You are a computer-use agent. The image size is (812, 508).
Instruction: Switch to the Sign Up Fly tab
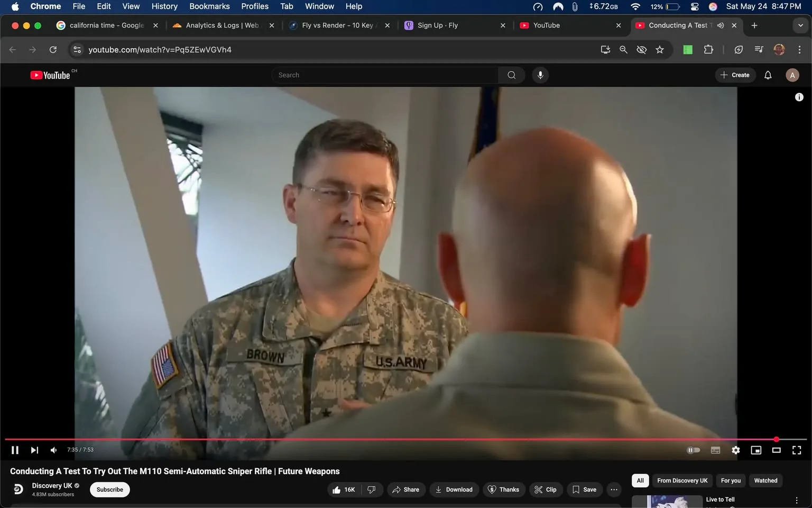[x=449, y=25]
